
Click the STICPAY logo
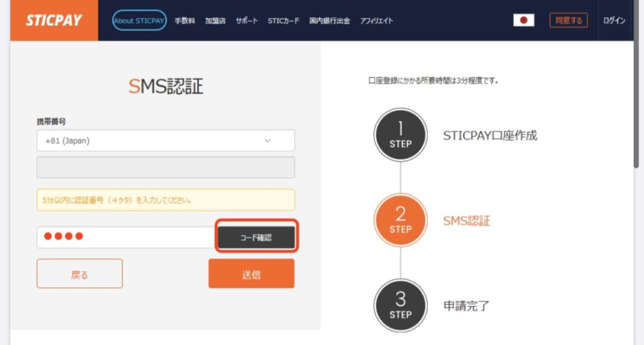tap(54, 20)
